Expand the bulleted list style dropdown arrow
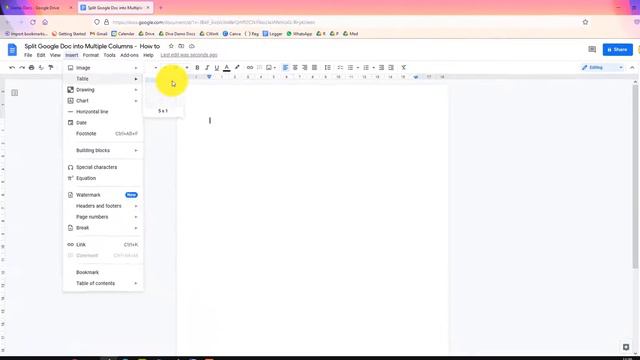 point(358,67)
